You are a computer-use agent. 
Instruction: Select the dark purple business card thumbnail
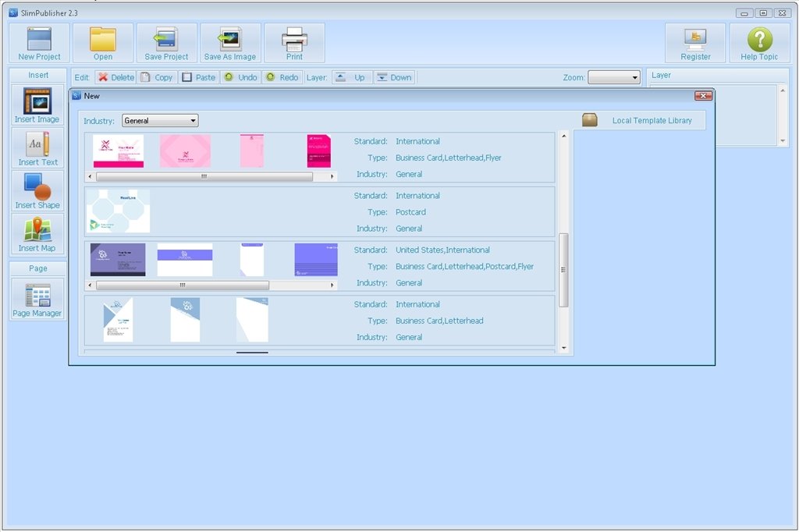(x=118, y=260)
